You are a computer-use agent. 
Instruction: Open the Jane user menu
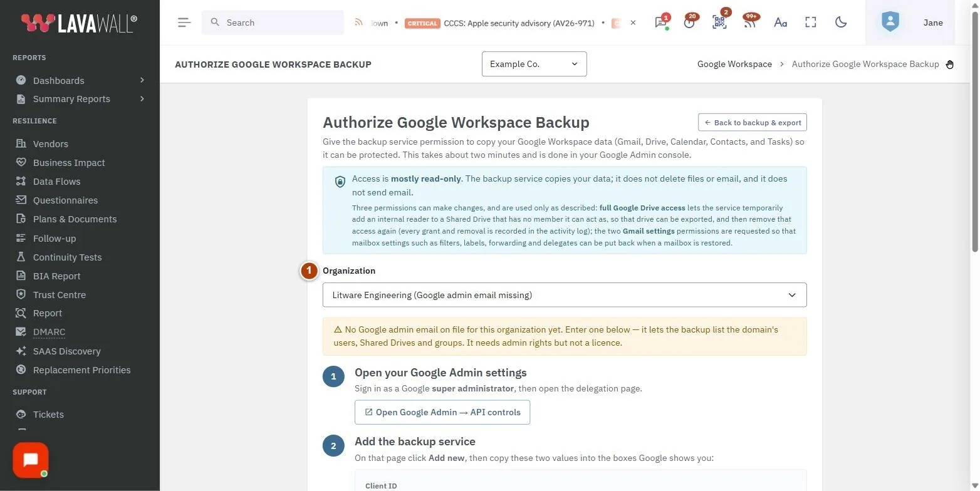(933, 23)
